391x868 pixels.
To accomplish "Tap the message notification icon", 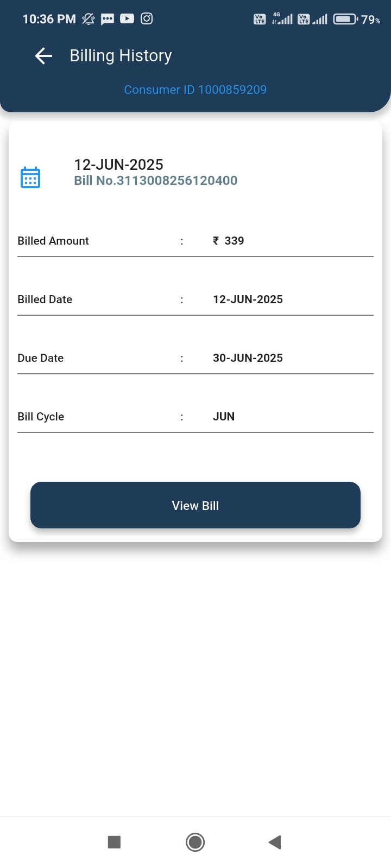I will [108, 19].
